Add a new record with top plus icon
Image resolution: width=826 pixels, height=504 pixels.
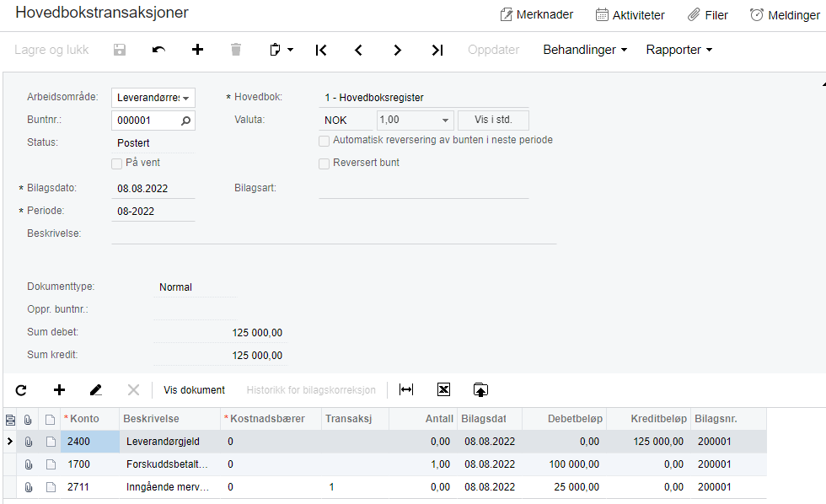pos(197,50)
